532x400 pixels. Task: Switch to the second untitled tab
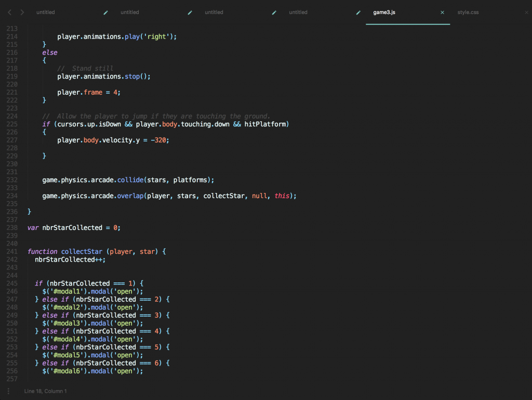coord(129,12)
